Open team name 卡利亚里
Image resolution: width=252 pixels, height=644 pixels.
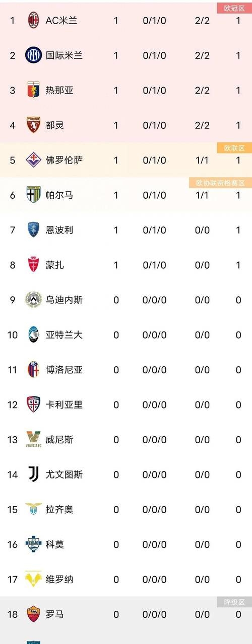tap(64, 405)
